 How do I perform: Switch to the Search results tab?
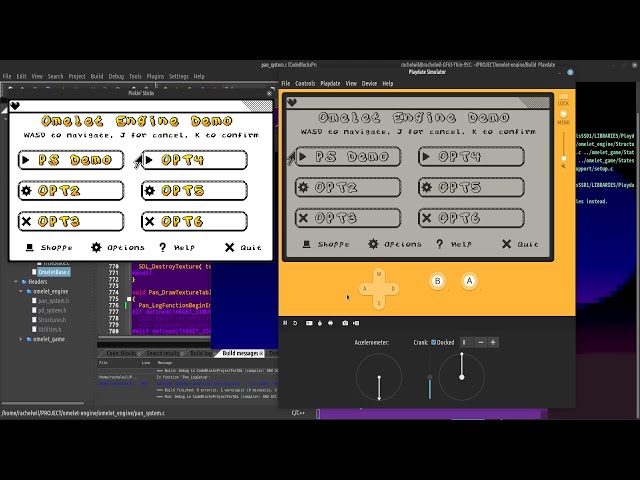coord(162,353)
